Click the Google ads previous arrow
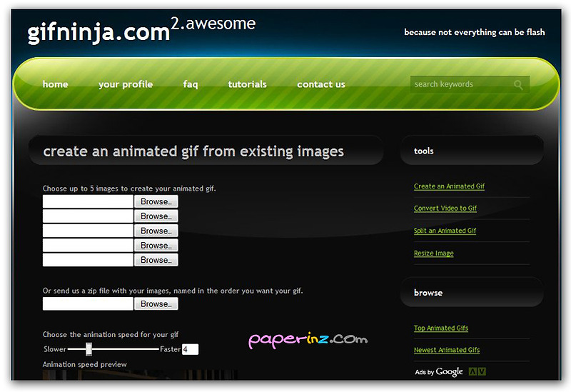 click(x=473, y=371)
